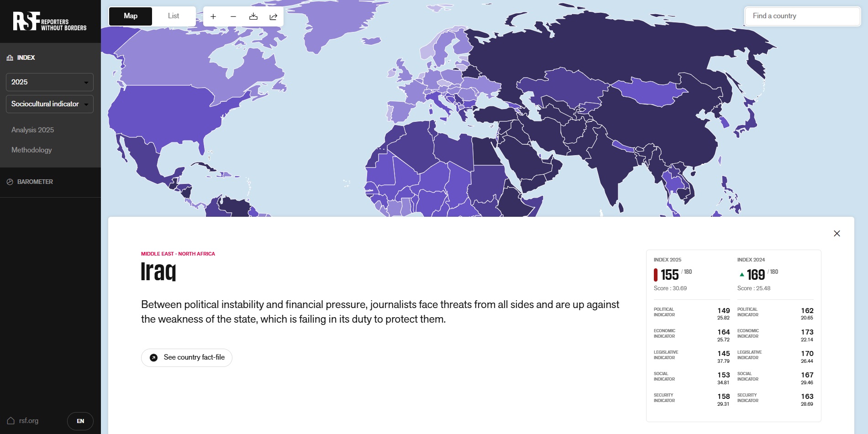Viewport: 868px width, 434px height.
Task: Open the BAROMETER sidebar section
Action: tap(35, 182)
